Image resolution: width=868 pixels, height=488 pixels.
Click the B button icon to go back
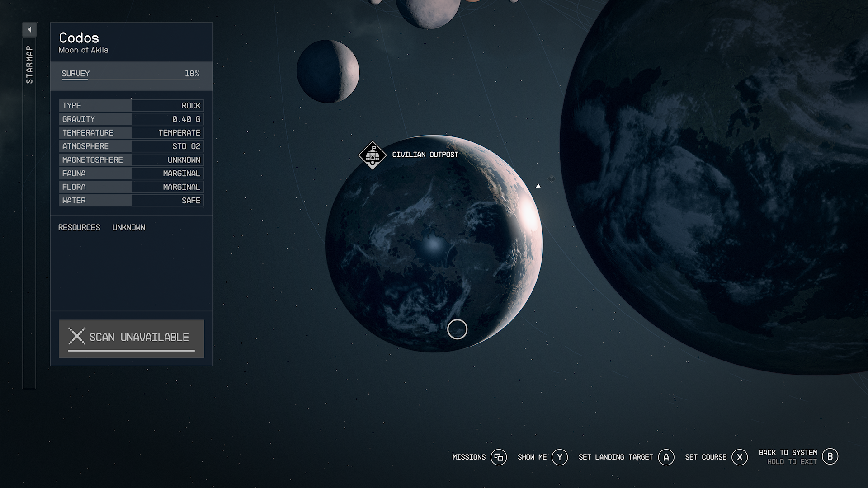point(830,456)
